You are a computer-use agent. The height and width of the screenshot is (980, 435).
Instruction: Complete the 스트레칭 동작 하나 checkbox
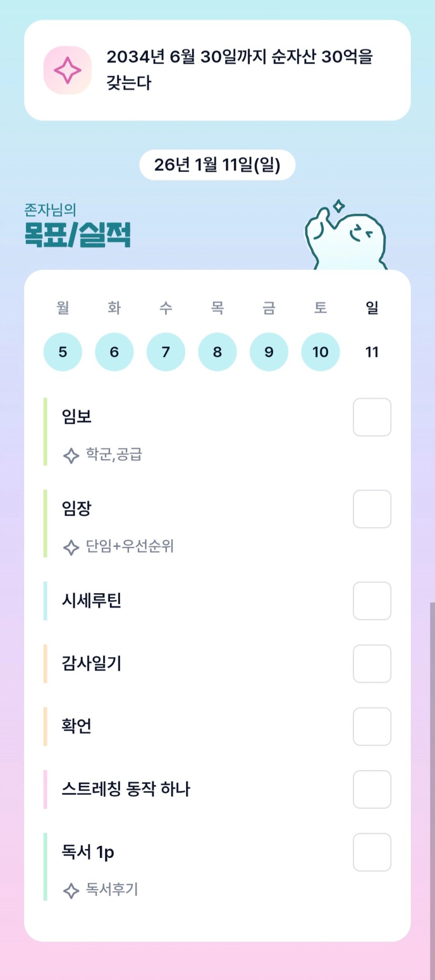click(x=371, y=789)
